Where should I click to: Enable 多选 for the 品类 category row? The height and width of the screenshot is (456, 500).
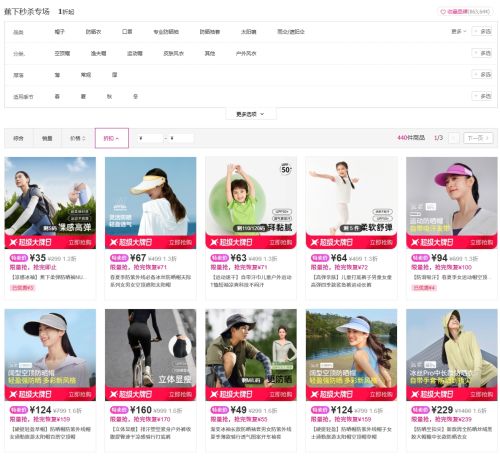482,31
